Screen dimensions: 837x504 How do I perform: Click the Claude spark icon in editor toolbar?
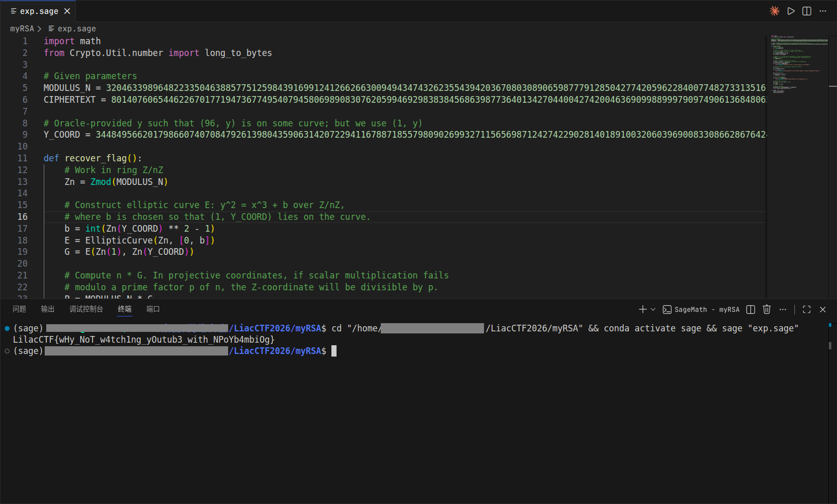click(x=774, y=11)
